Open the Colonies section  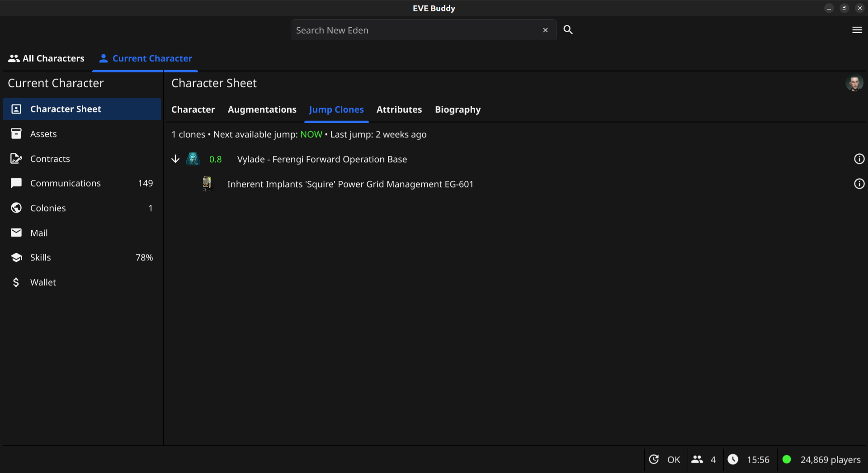click(82, 208)
